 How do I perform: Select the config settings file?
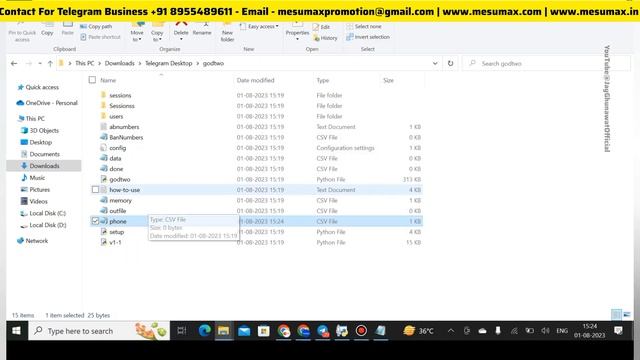[x=118, y=148]
